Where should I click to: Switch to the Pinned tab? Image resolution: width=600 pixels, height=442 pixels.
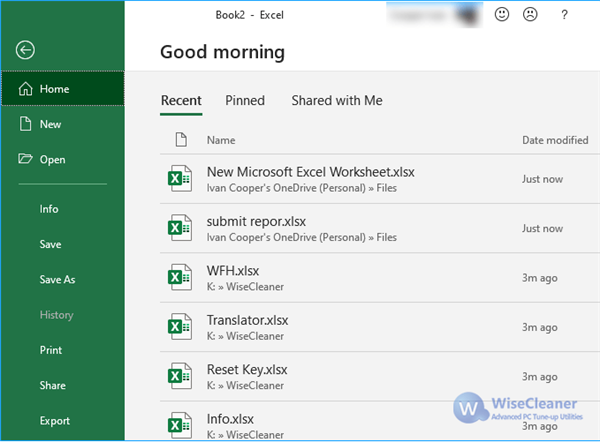pos(245,100)
